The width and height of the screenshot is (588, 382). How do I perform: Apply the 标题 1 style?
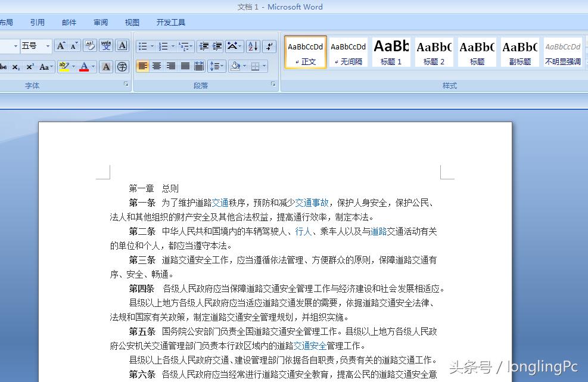pos(391,52)
